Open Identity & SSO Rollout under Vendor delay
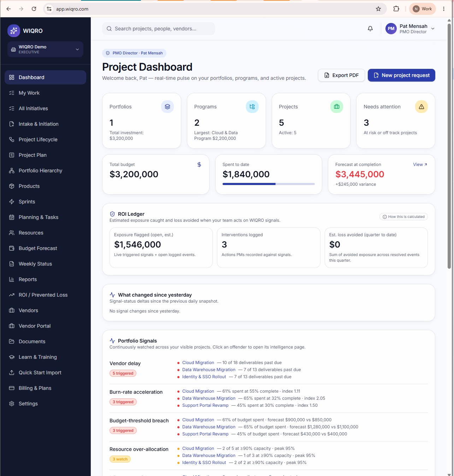Screen dimensions: 454x476 pos(204,377)
